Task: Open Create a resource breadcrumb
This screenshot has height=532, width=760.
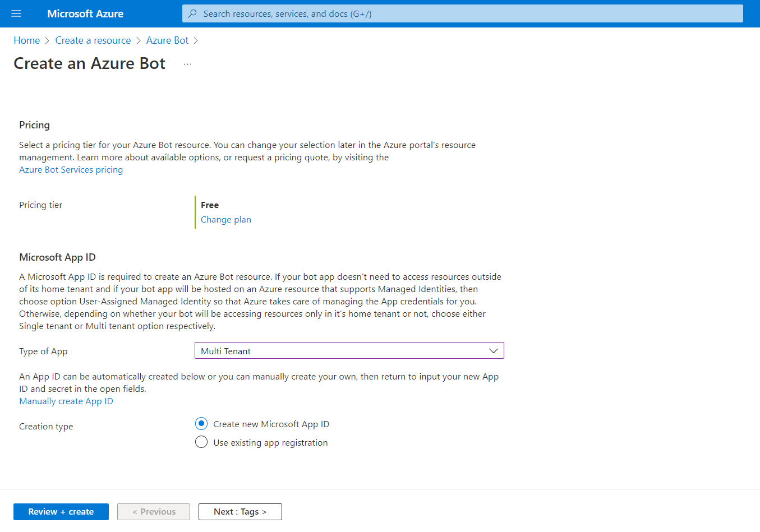Action: click(93, 40)
